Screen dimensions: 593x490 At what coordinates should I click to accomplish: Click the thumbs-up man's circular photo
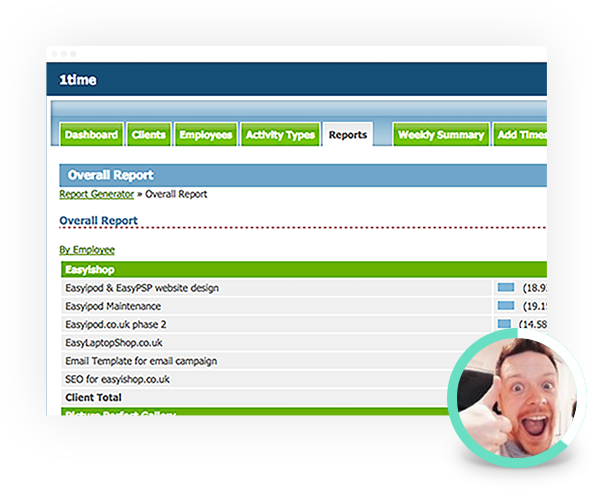pyautogui.click(x=517, y=398)
